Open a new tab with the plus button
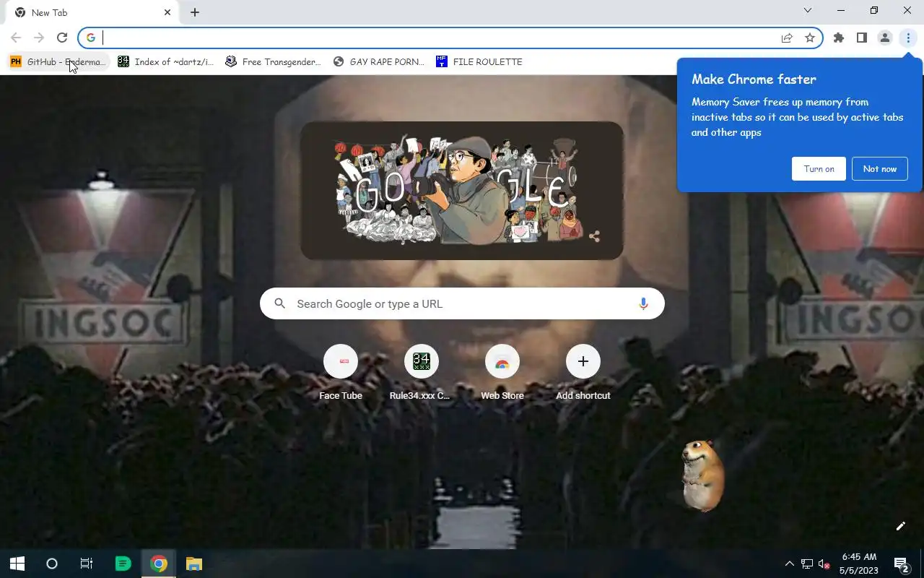The image size is (924, 578). [195, 12]
